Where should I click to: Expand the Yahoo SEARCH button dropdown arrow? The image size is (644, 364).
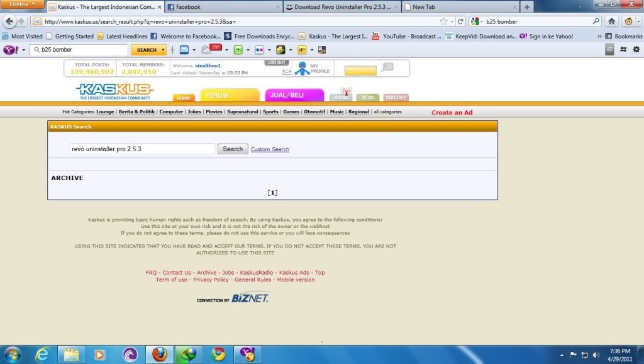(x=163, y=50)
